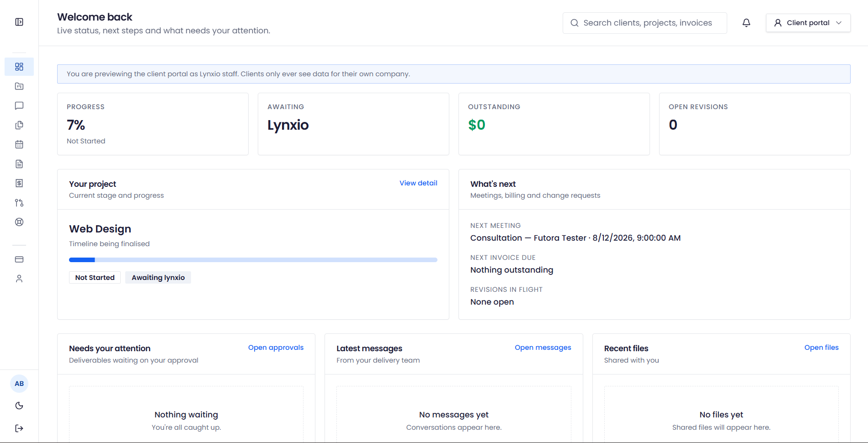The width and height of the screenshot is (868, 443).
Task: Click the Awaiting Lynxio card value
Action: [288, 125]
